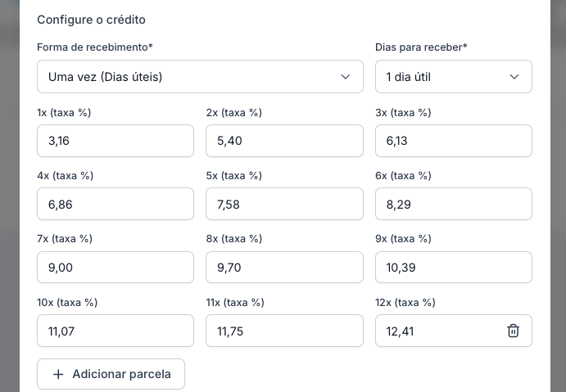Click the plus icon for Adicionar parcela

pyautogui.click(x=58, y=374)
